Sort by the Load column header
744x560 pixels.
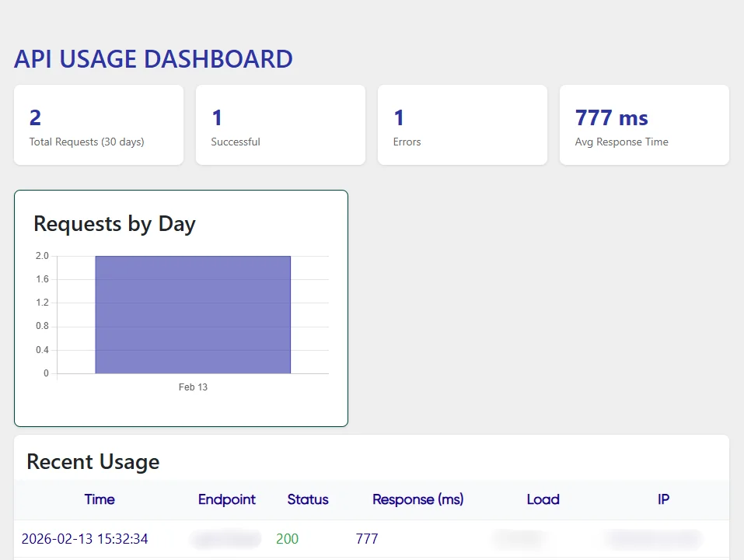click(x=543, y=499)
